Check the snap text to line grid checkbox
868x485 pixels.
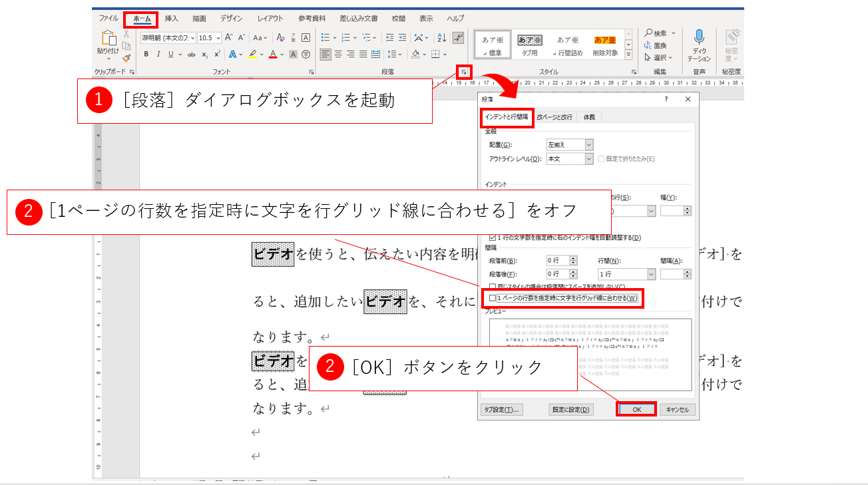point(493,298)
